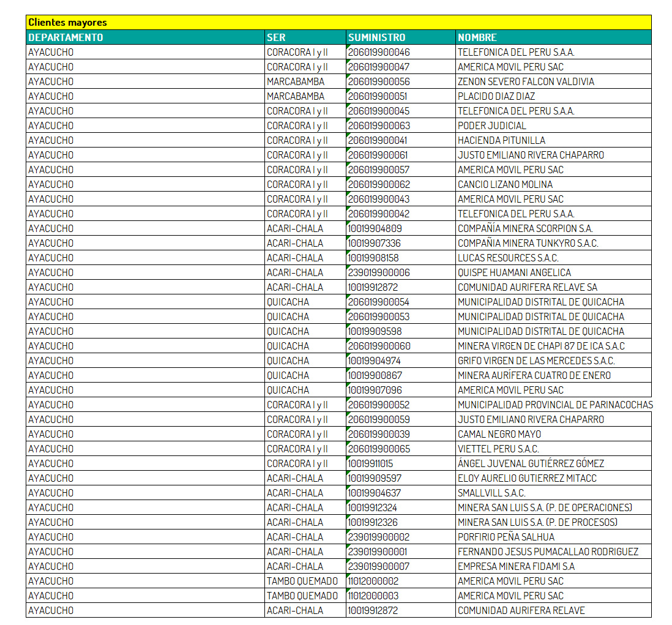672x625 pixels.
Task: Click the CANCIO LIZANO MOLINA cell
Action: 553,184
